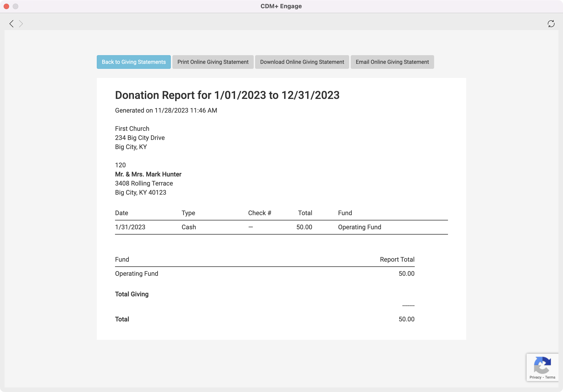Click the gray minimize window button
Image resolution: width=563 pixels, height=392 pixels.
pos(15,6)
